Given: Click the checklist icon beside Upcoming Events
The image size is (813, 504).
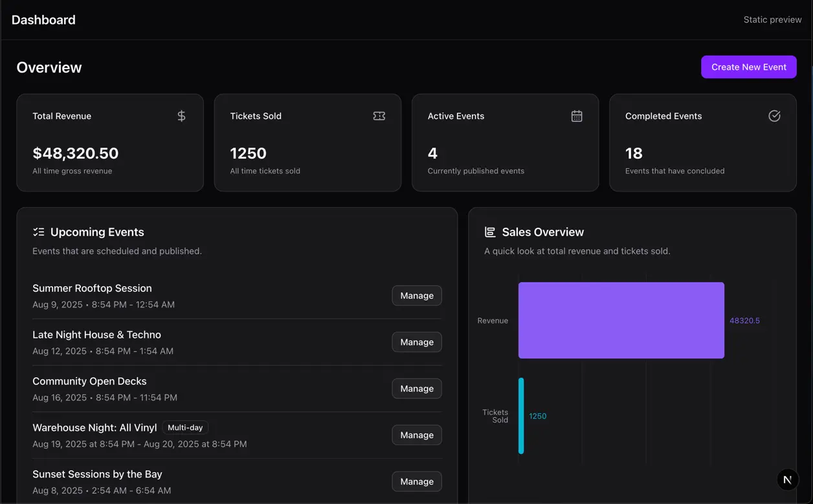Looking at the screenshot, I should tap(38, 232).
